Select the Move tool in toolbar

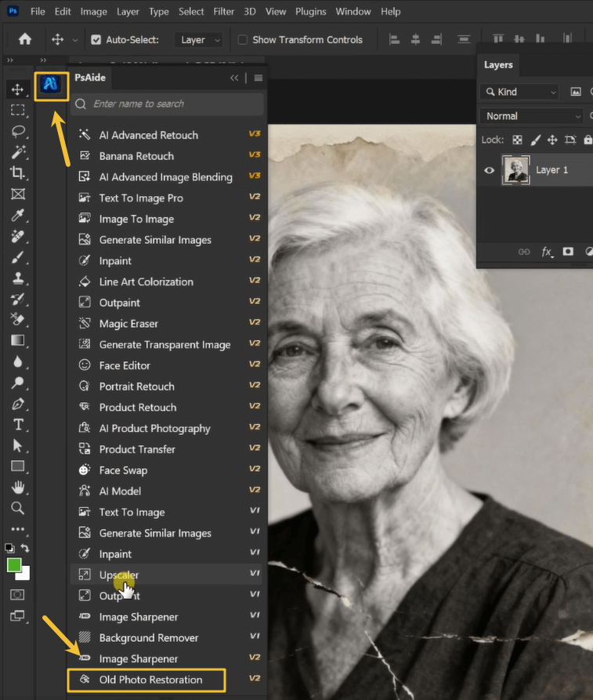pyautogui.click(x=17, y=89)
